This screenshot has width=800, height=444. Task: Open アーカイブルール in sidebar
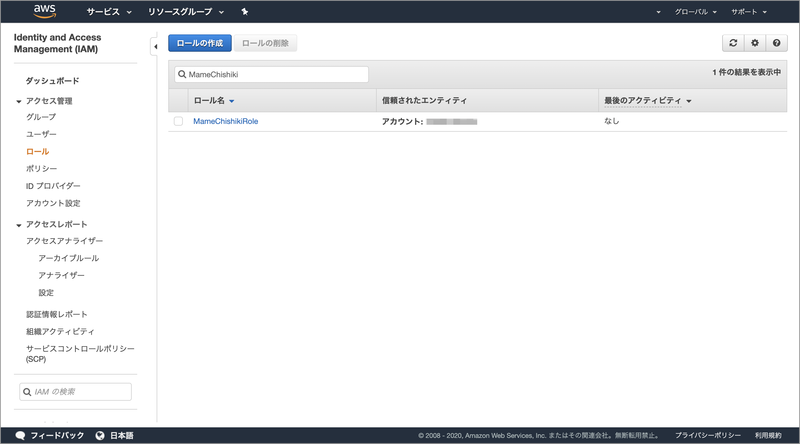click(x=68, y=258)
